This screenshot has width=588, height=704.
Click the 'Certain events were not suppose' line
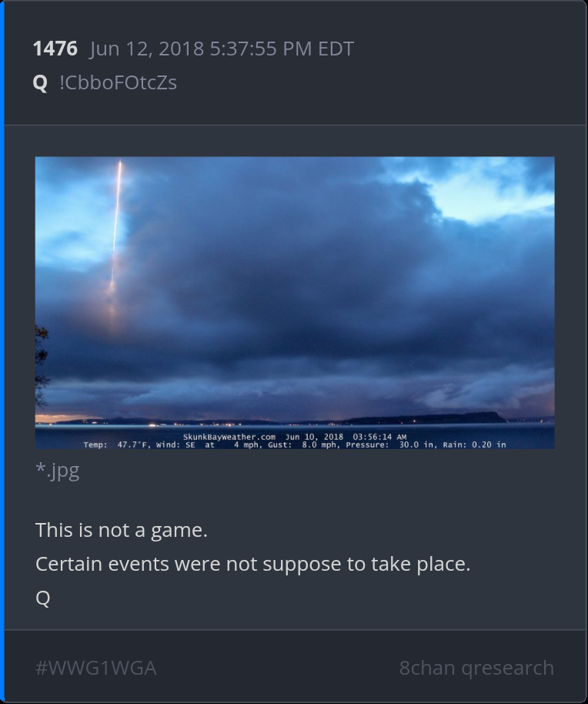pos(253,564)
